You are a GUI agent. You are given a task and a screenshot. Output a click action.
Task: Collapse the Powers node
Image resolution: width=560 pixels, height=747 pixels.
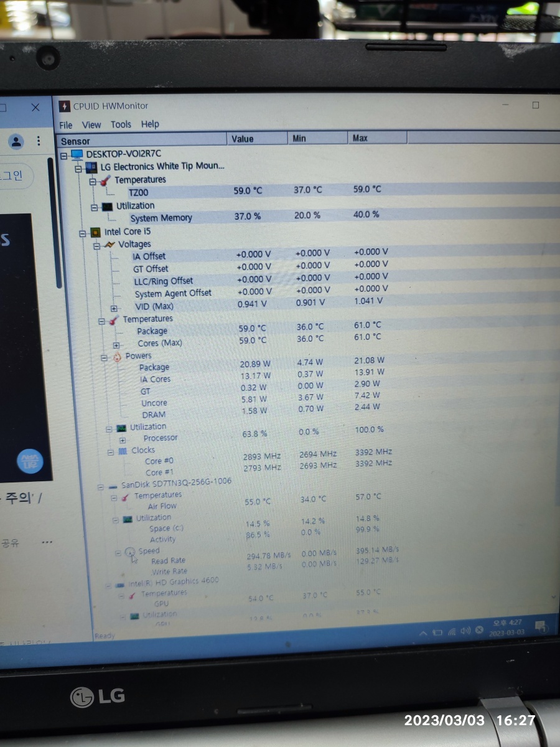(x=104, y=358)
